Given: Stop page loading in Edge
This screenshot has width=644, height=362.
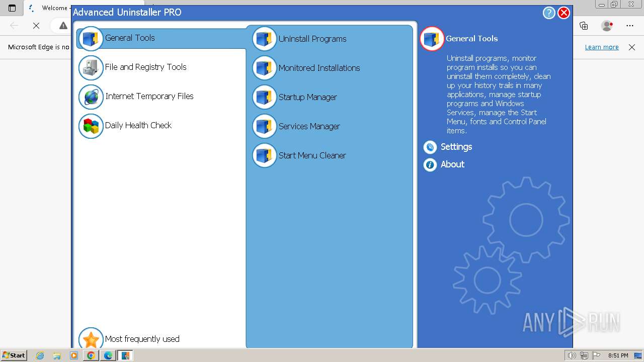Looking at the screenshot, I should (x=36, y=26).
